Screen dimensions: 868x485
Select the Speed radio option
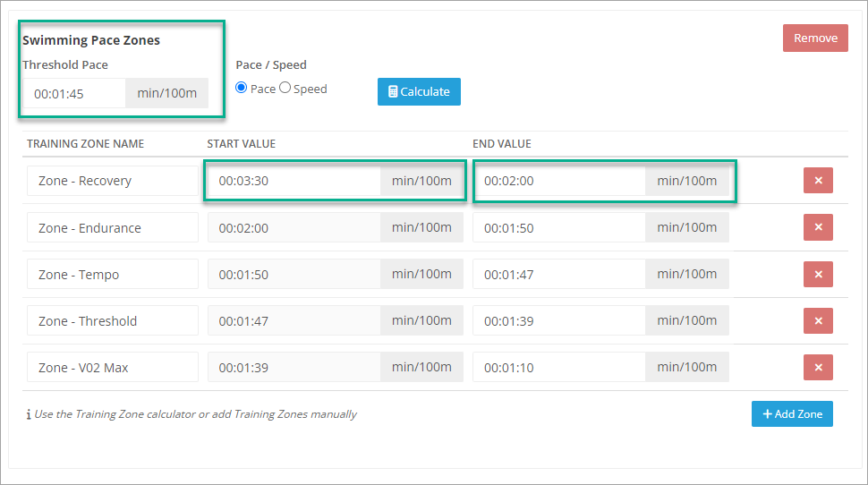point(285,89)
